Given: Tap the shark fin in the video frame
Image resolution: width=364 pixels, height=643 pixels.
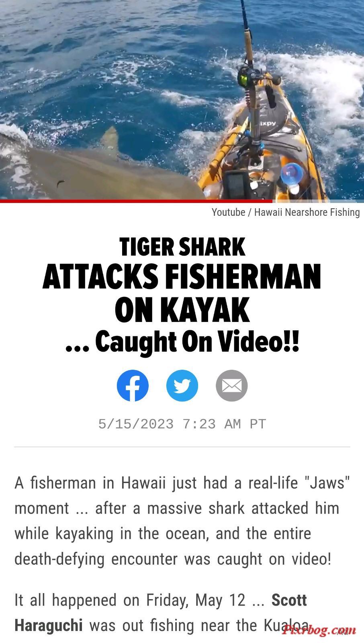Looking at the screenshot, I should pos(109,141).
